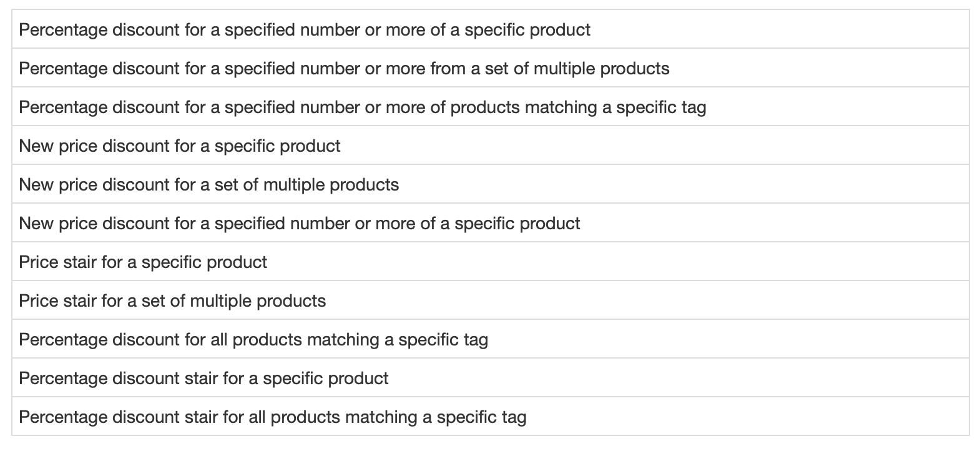Click New price discount for a specific product

point(180,146)
